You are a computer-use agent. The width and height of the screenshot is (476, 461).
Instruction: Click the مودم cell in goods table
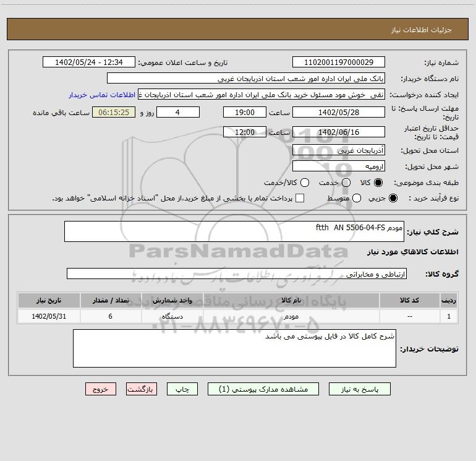(291, 316)
